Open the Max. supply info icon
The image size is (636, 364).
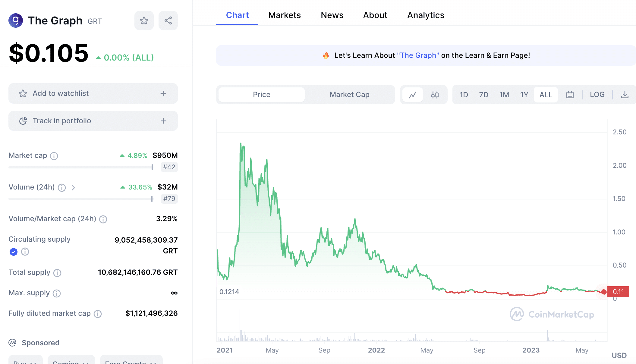point(57,293)
